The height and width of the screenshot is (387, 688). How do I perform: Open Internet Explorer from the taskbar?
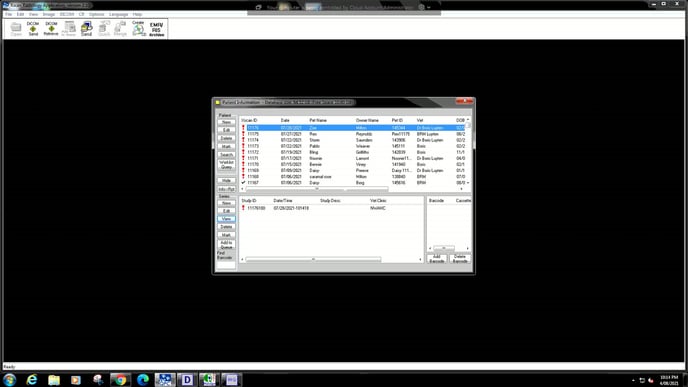[32, 380]
